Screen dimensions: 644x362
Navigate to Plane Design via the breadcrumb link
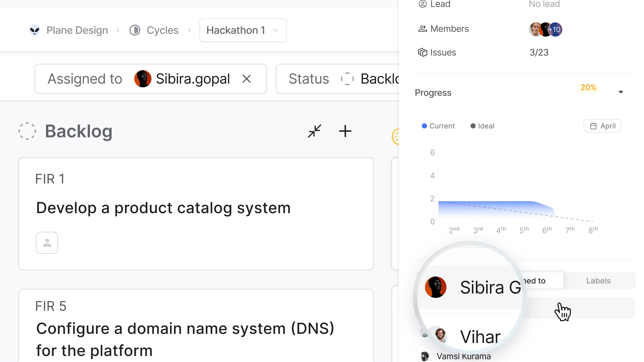(77, 30)
